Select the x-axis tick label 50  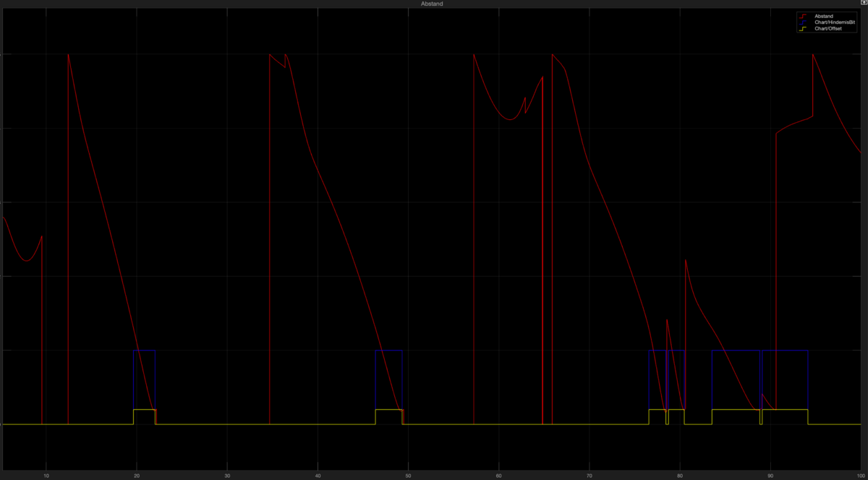click(x=409, y=476)
